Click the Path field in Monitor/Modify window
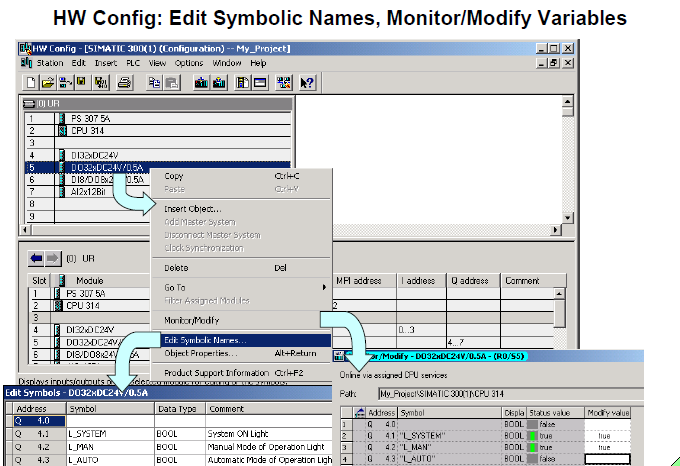680x466 pixels. pyautogui.click(x=510, y=394)
